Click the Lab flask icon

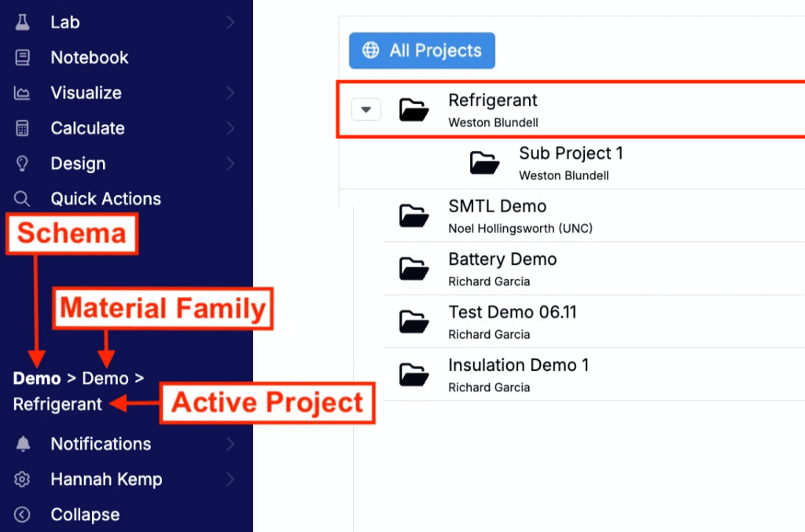[x=22, y=22]
